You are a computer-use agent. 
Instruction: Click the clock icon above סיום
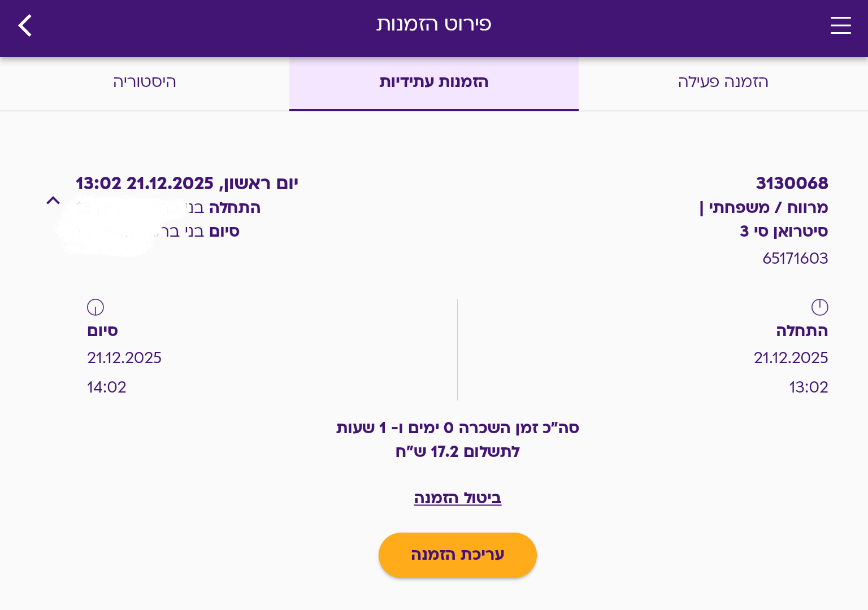click(96, 307)
